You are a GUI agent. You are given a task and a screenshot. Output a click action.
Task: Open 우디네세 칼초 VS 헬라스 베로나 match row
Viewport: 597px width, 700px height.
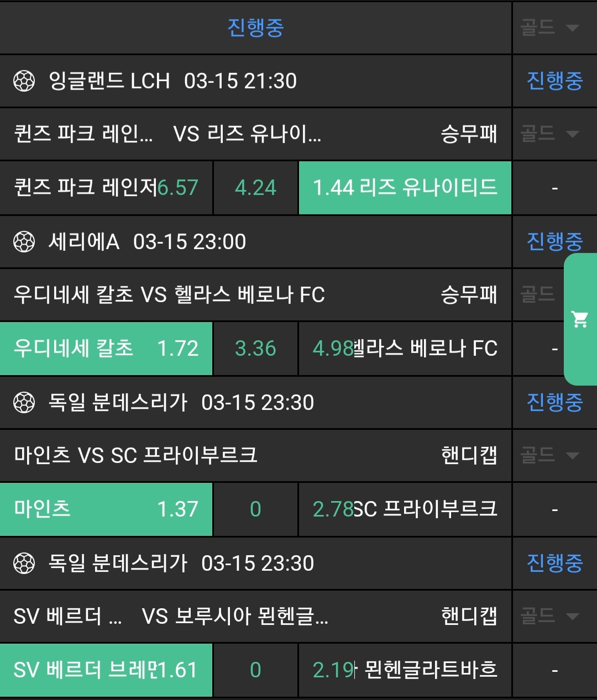coord(221,294)
